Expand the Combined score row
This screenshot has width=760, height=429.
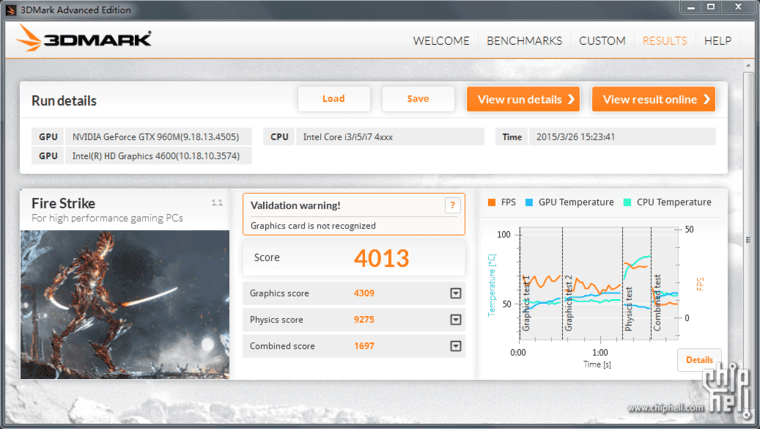click(456, 346)
